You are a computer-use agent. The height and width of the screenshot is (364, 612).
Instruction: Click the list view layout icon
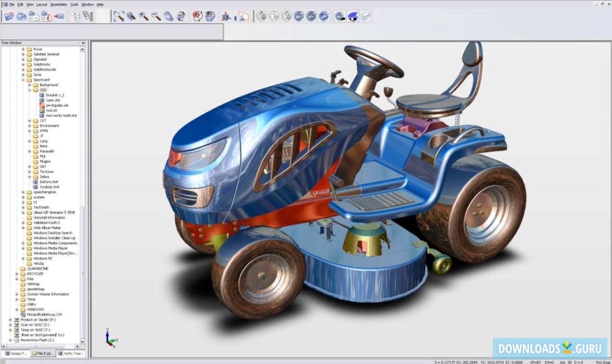coord(88,16)
